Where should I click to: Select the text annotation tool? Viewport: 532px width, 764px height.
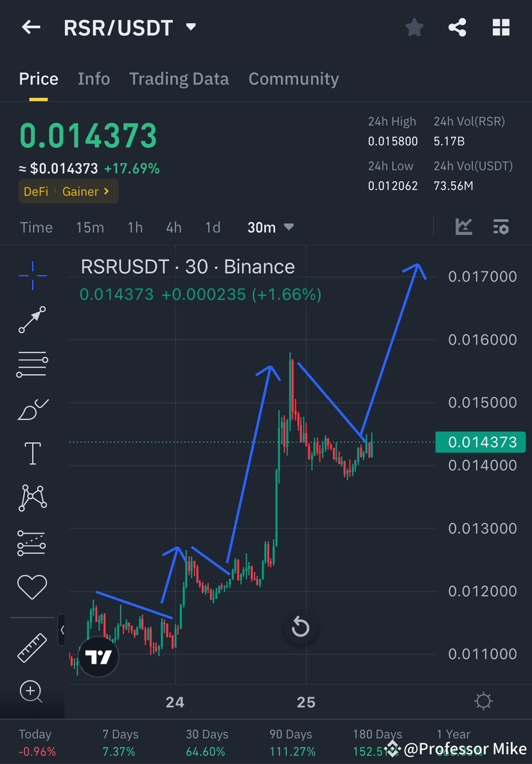(31, 453)
